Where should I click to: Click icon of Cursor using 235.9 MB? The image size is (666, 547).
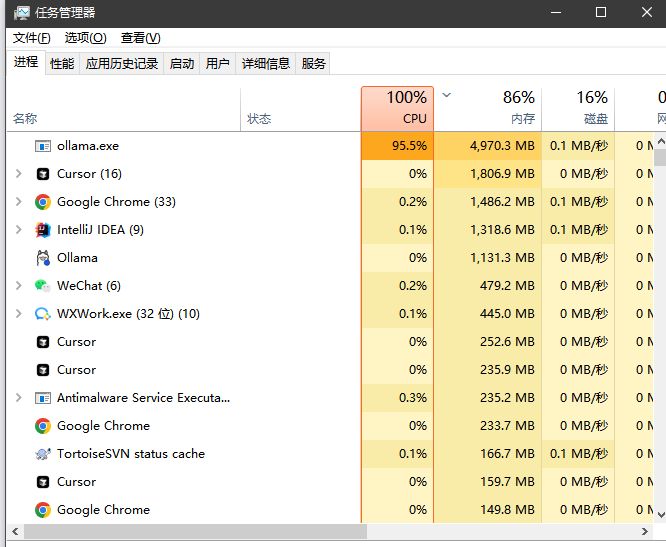point(42,370)
